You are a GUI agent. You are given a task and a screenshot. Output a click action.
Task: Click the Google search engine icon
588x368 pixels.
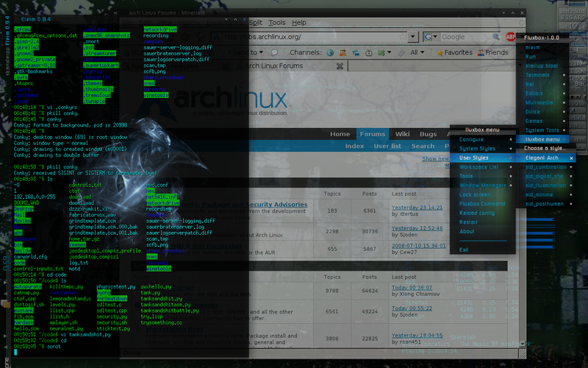point(428,37)
